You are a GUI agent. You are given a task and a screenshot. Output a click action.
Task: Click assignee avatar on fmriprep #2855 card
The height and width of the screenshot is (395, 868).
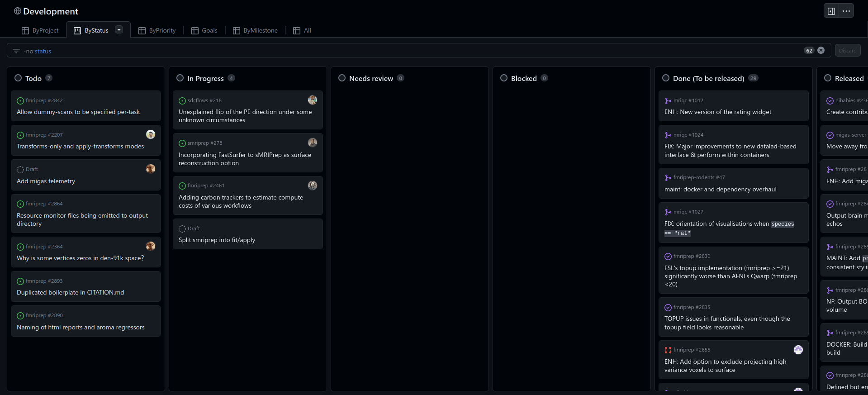[x=798, y=350]
